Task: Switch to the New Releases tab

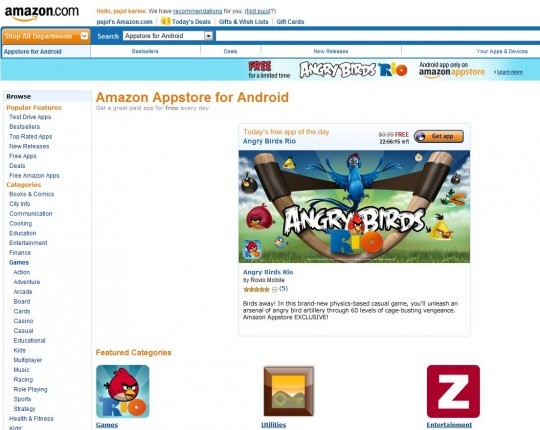Action: [331, 51]
